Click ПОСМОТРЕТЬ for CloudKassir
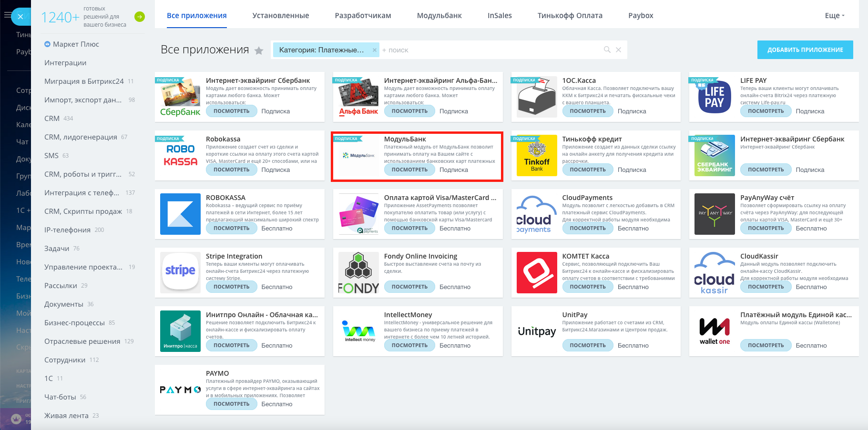Screen dimensions: 868x430 [x=766, y=287]
